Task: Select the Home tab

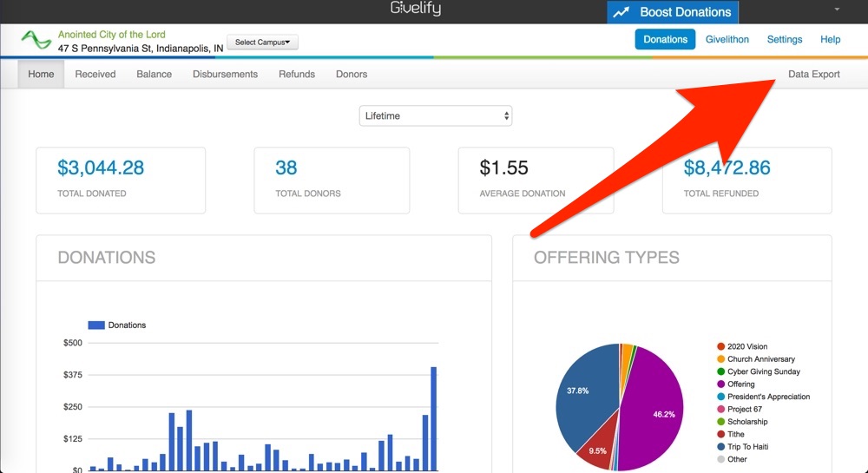Action: point(41,74)
